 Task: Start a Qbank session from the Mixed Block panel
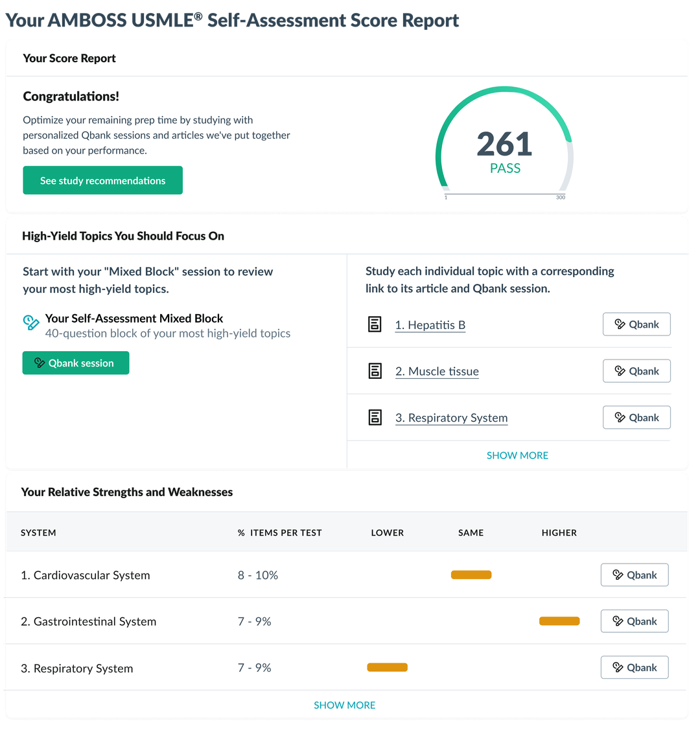point(75,363)
